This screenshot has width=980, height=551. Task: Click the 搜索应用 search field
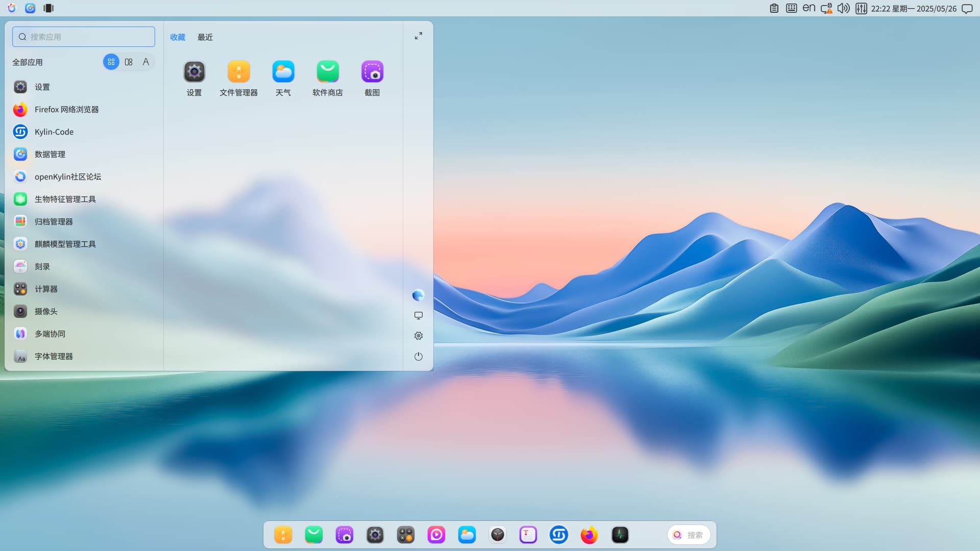pos(84,37)
